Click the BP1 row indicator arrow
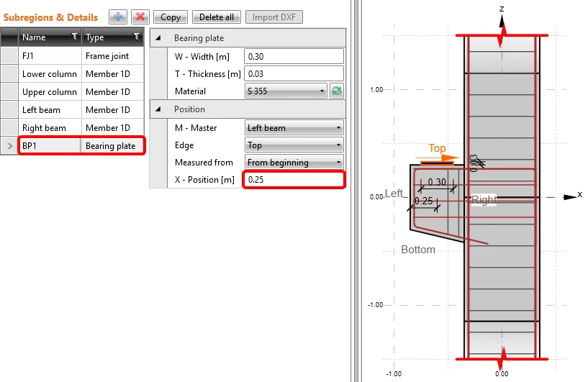This screenshot has width=588, height=382. coord(10,146)
